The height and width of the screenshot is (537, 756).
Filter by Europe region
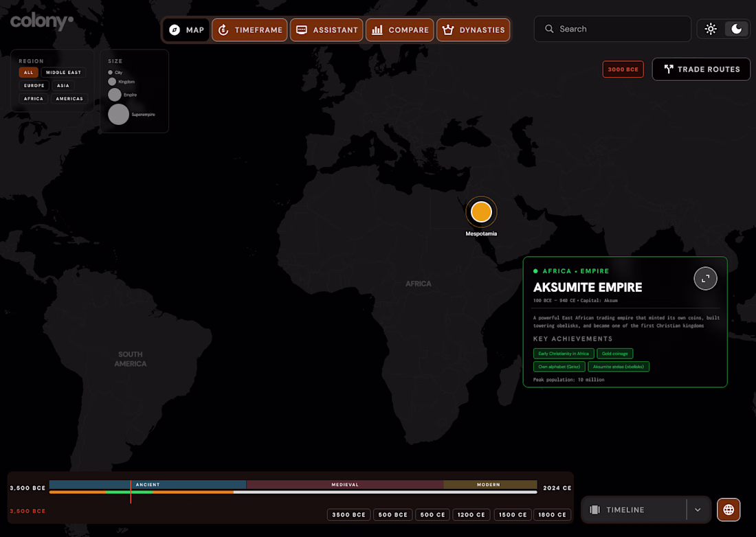coord(34,85)
